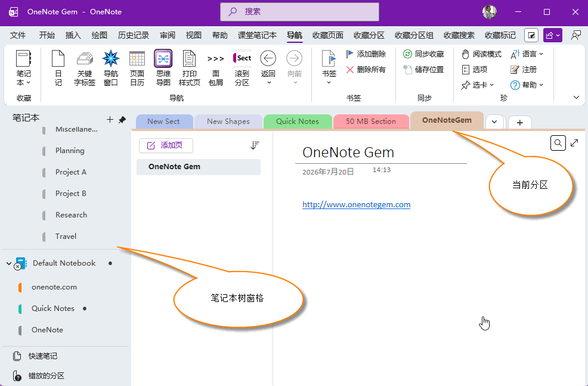Click 储存位置 storage location
The image size is (588, 386).
(x=423, y=70)
